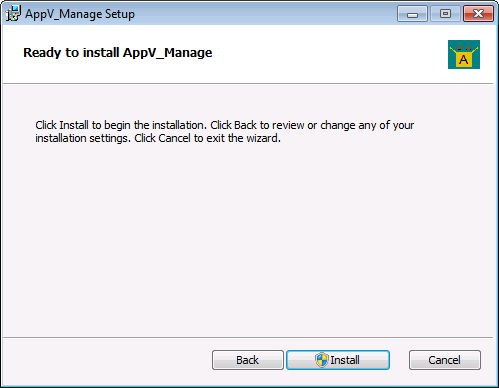Screen dimensions: 499x388
Task: Go to previous step with Back button
Action: pyautogui.click(x=248, y=360)
